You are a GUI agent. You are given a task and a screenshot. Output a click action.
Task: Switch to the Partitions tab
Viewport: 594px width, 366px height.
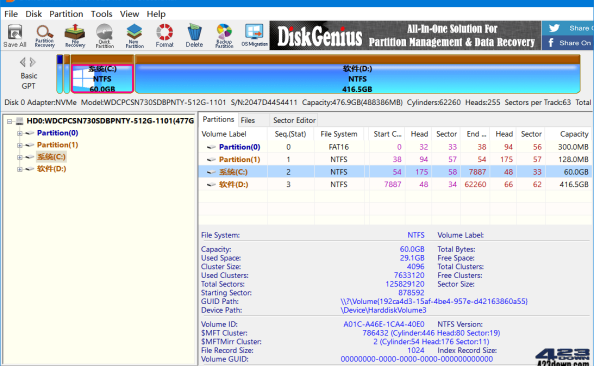pos(218,119)
